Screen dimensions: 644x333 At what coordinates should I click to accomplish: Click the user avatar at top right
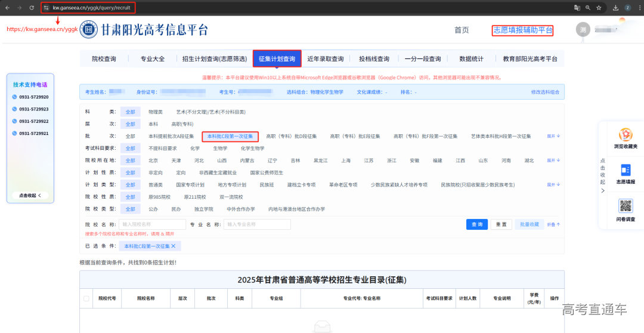584,29
